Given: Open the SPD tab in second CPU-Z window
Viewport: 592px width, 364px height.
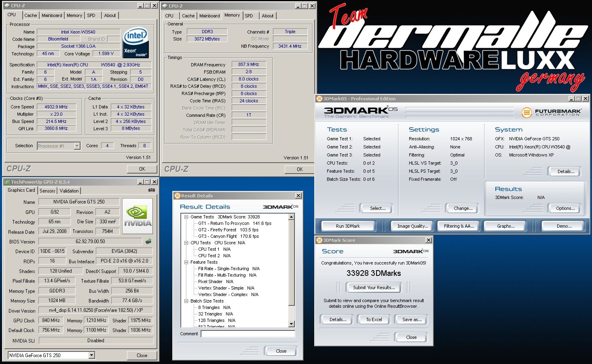Looking at the screenshot, I should pos(249,16).
